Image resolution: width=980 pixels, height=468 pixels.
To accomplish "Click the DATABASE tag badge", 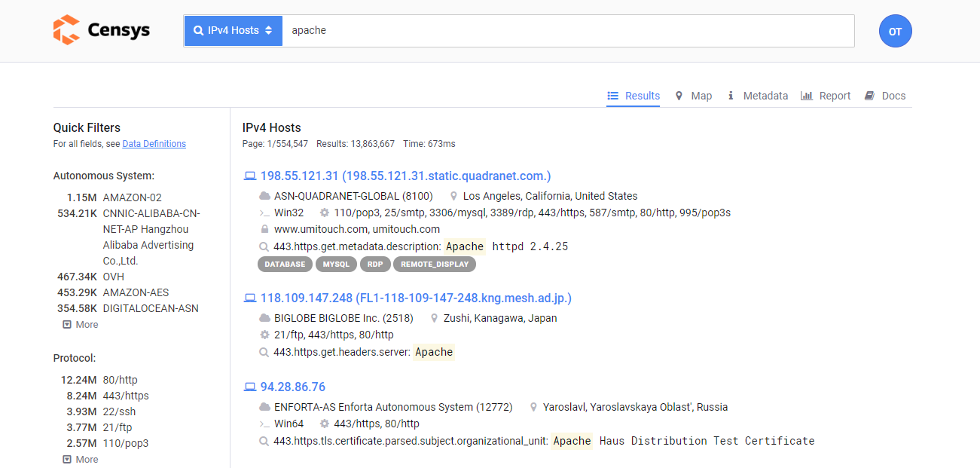I will click(x=285, y=265).
